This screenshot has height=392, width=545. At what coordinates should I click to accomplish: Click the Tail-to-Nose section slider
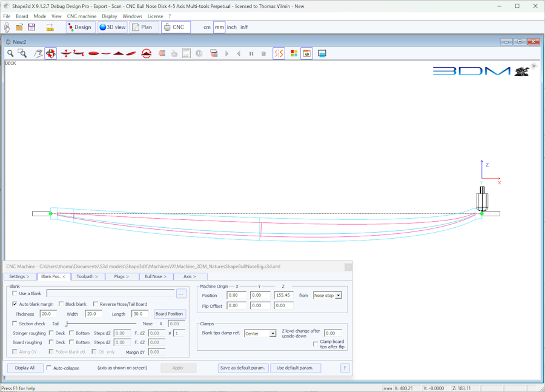pyautogui.click(x=100, y=324)
